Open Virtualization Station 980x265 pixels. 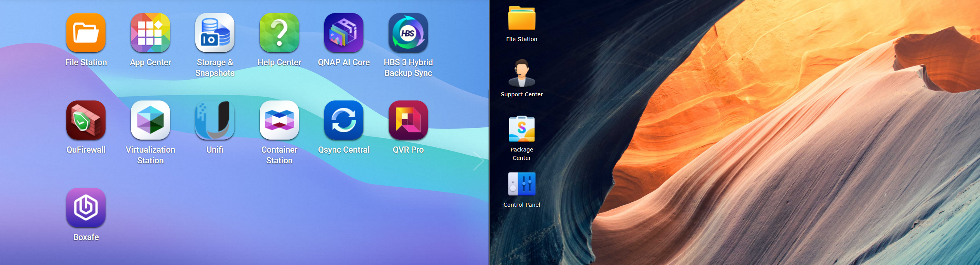[x=150, y=120]
